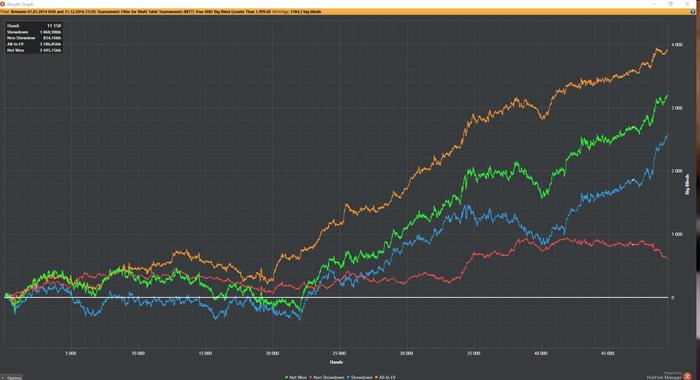
Task: Minimize the Results Graph window
Action: (654, 4)
